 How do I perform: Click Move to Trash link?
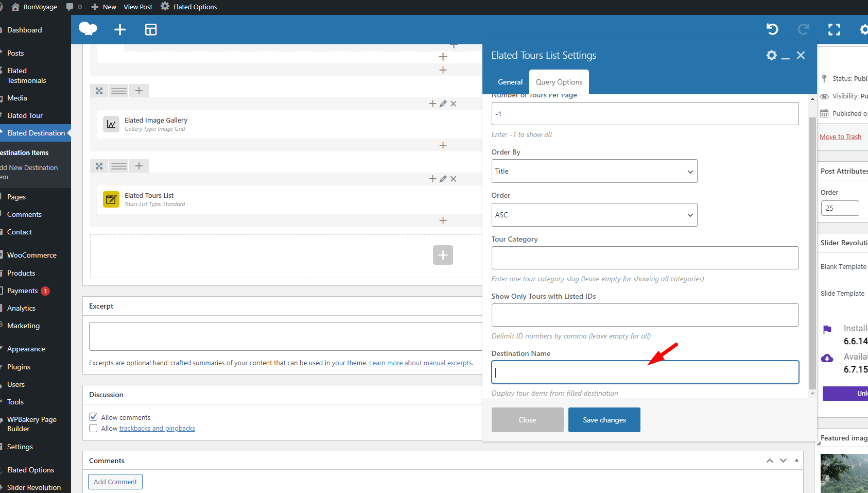point(840,137)
